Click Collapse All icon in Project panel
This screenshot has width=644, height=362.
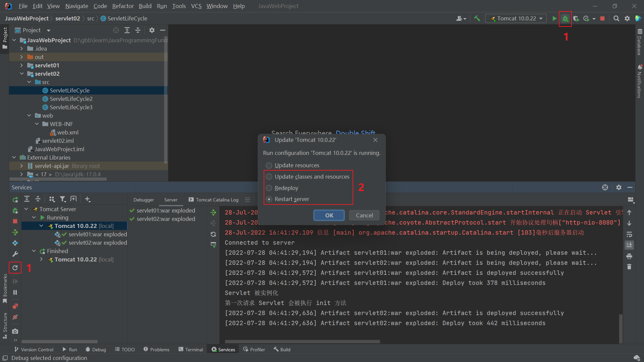138,30
